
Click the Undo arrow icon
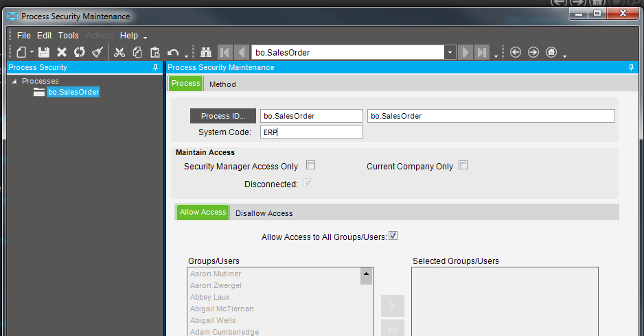(x=173, y=53)
